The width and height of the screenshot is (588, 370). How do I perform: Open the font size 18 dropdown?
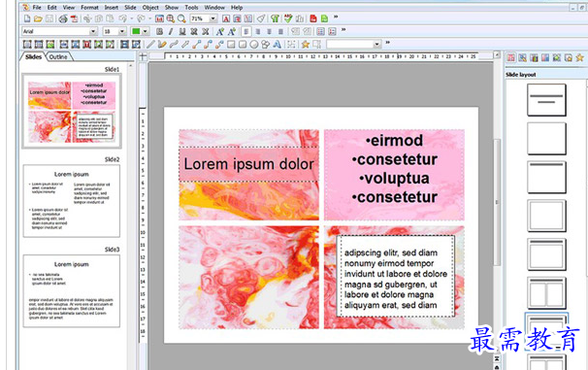(x=122, y=31)
